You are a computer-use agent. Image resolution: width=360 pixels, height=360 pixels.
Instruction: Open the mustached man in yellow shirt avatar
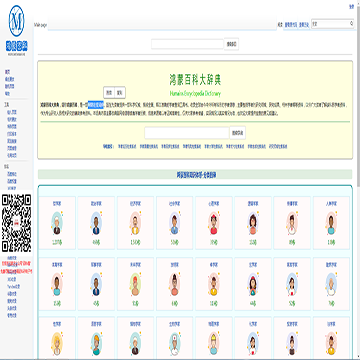tap(135, 224)
